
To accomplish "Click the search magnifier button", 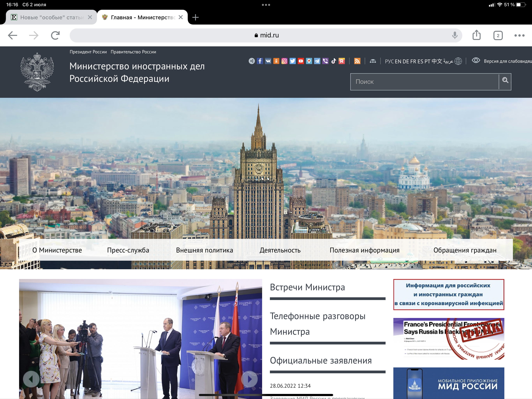I will pyautogui.click(x=505, y=81).
